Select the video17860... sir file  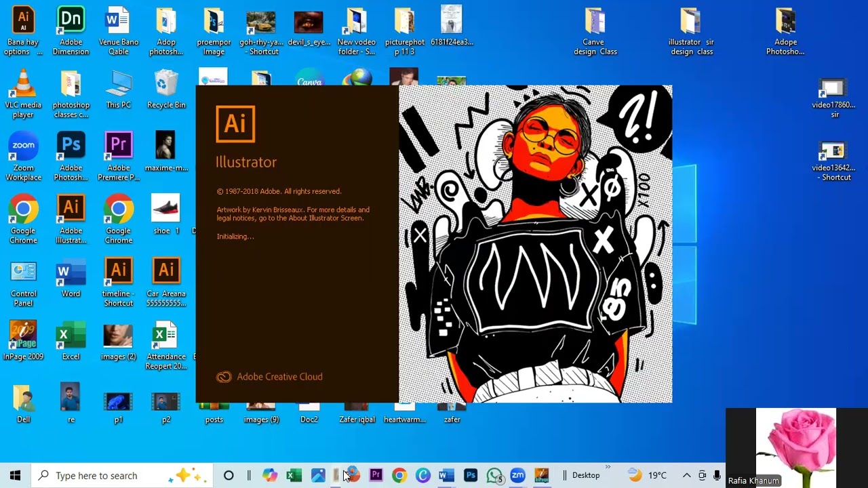833,98
